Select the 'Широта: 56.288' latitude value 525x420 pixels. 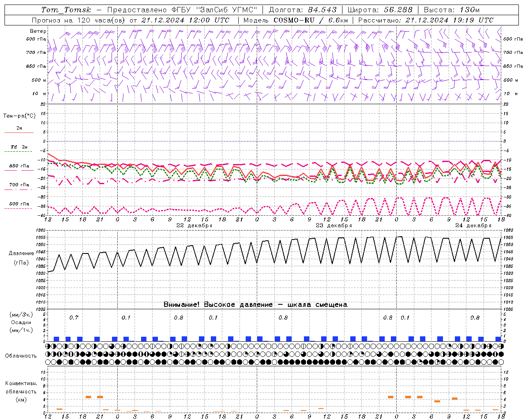tap(380, 10)
